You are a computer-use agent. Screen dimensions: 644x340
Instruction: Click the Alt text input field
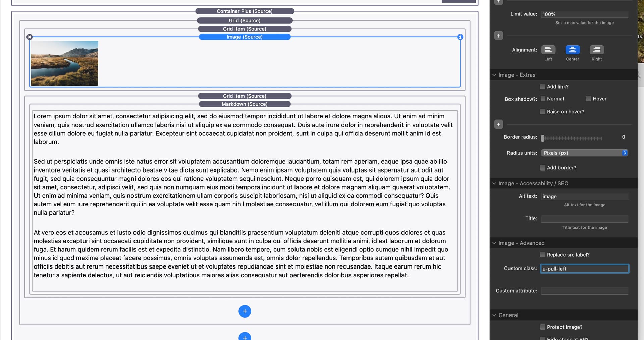point(584,196)
